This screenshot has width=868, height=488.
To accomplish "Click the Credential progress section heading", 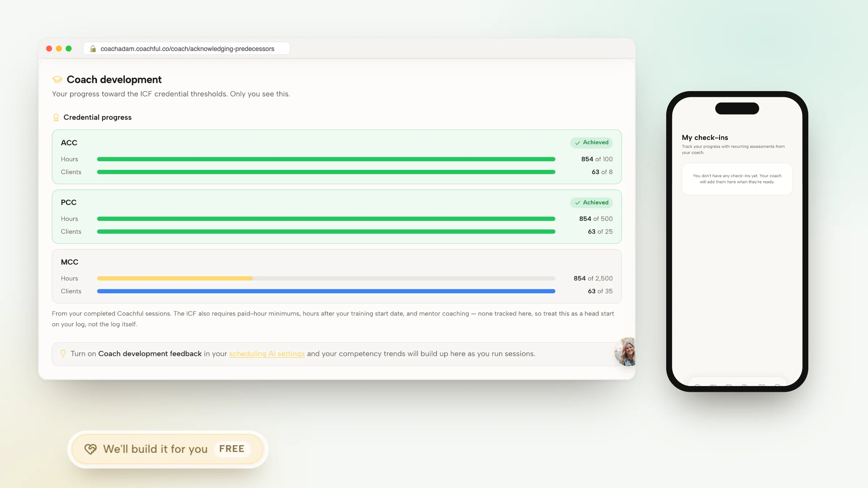I will click(97, 117).
